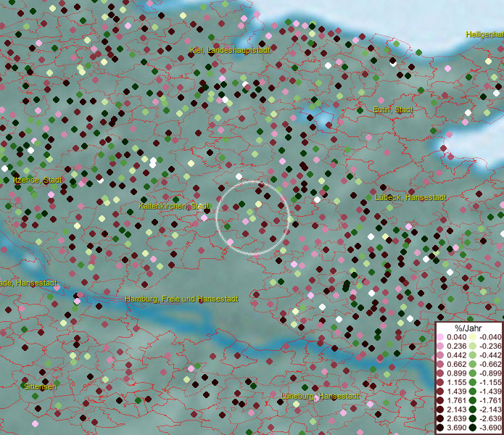Image resolution: width=504 pixels, height=435 pixels.
Task: Select the 2.639 legend color dot
Action: (440, 418)
